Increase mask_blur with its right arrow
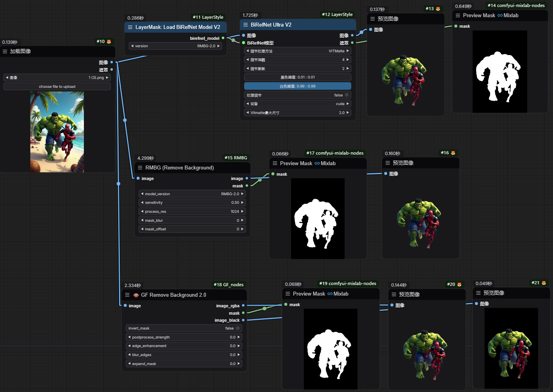The height and width of the screenshot is (392, 553). (242, 220)
